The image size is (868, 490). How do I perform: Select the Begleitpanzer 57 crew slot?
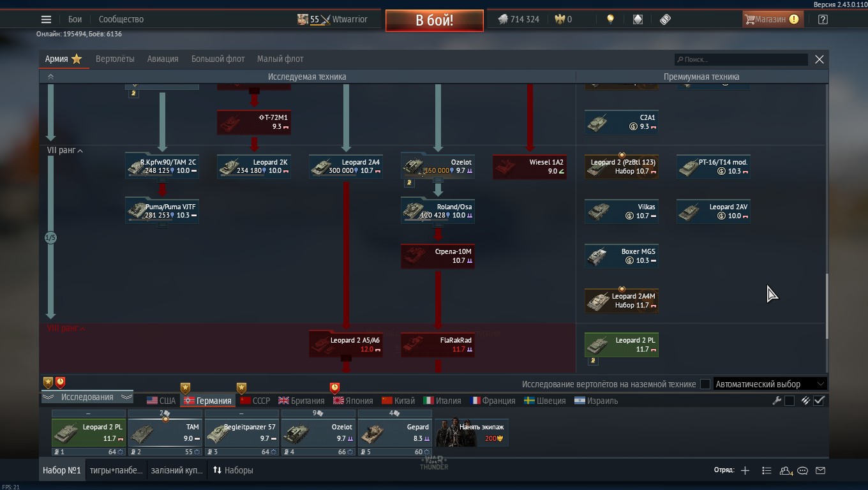pyautogui.click(x=242, y=433)
